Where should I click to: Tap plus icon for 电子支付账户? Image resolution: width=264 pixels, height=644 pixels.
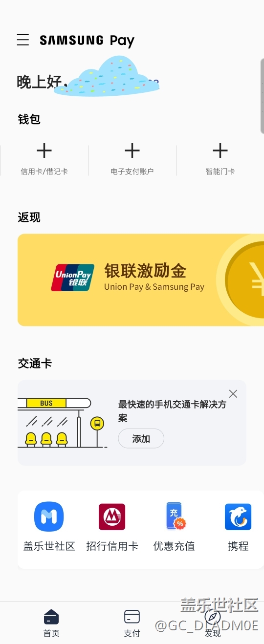[x=132, y=150]
